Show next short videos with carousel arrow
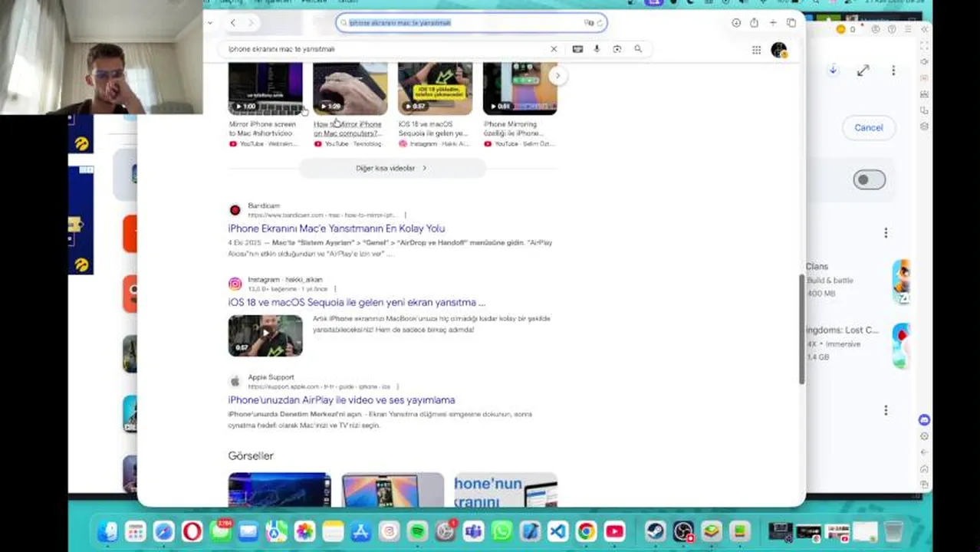Image resolution: width=980 pixels, height=552 pixels. coord(557,76)
